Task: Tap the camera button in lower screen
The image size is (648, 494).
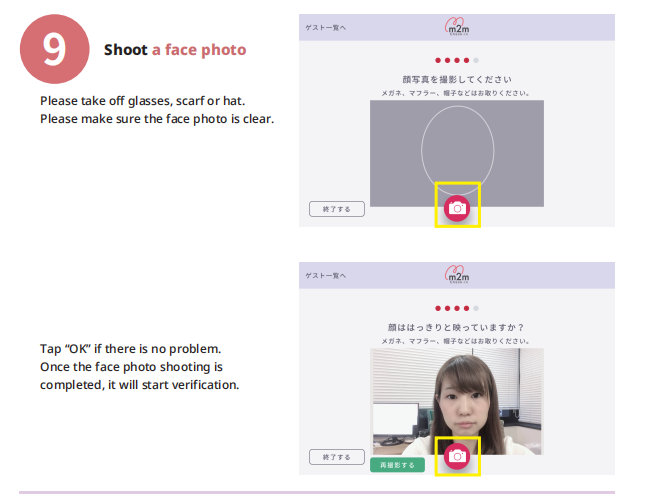Action: point(457,455)
